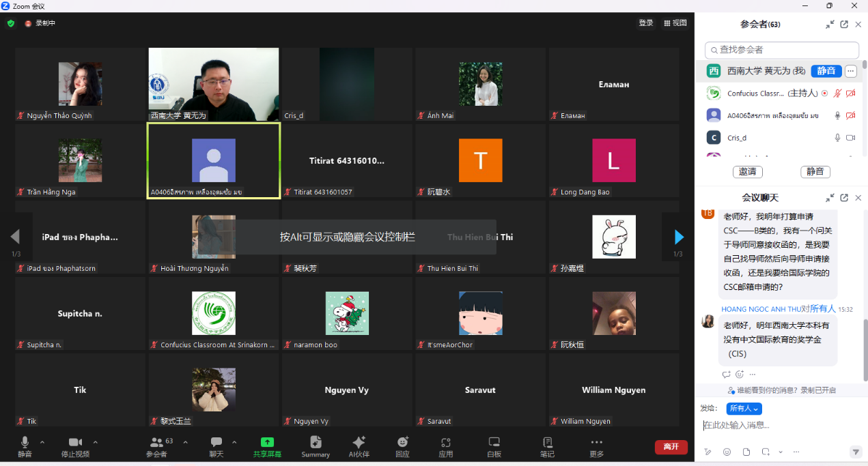Expand the arrow beside the Chat (聊天) button
Screen dimensions: 868x466
pos(234,441)
